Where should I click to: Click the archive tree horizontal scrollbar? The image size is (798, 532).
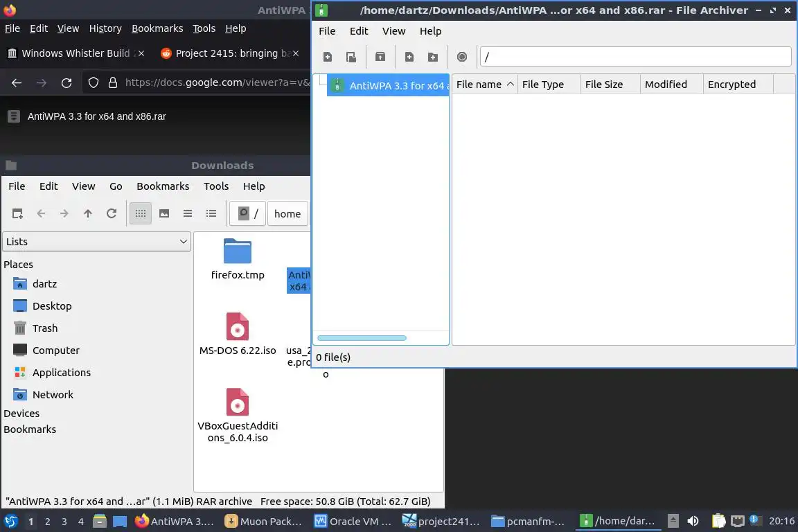click(x=362, y=338)
